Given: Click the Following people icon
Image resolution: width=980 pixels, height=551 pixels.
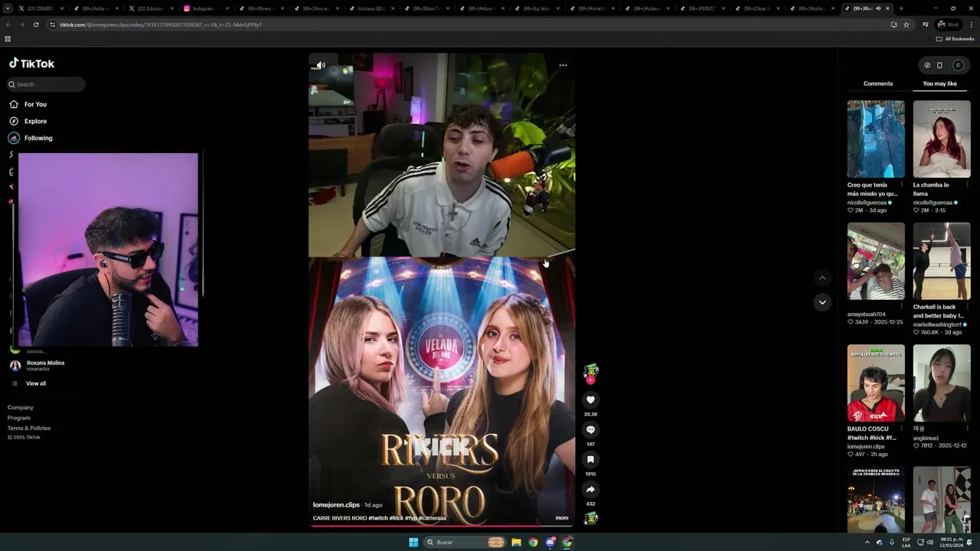Looking at the screenshot, I should 14,138.
